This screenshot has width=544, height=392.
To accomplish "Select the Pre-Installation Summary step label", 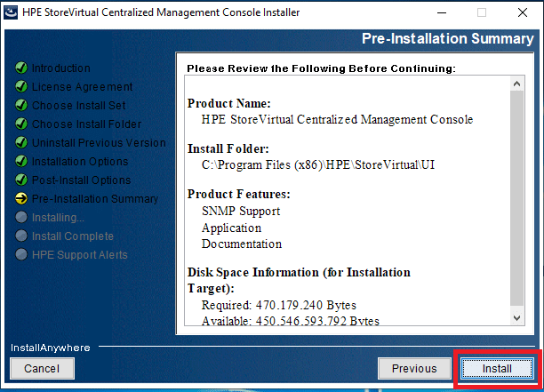I will pos(95,199).
